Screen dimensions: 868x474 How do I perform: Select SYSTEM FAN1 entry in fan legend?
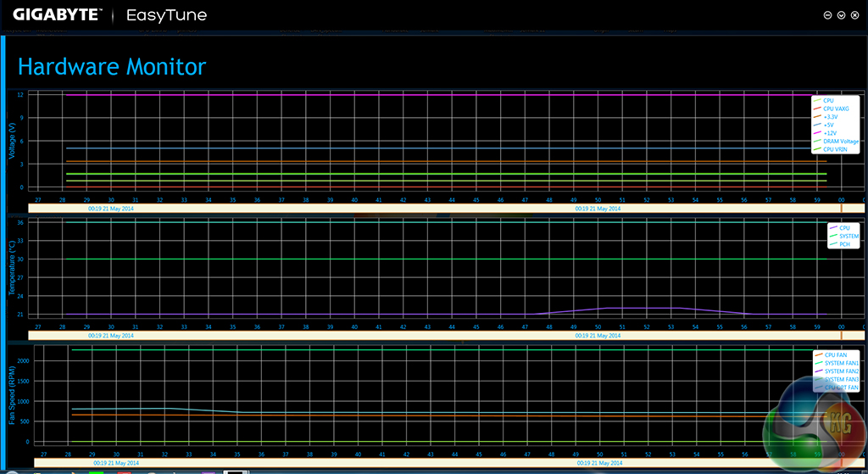[841, 363]
